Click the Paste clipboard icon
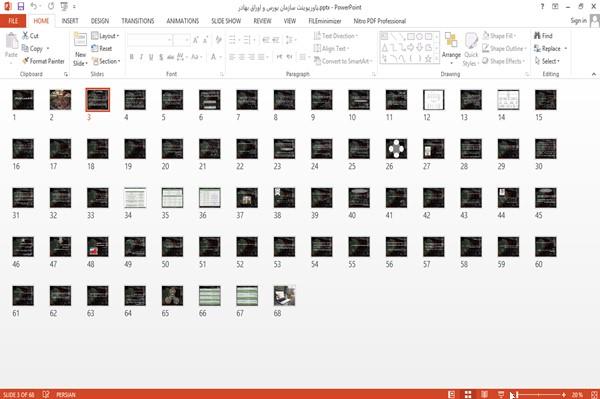This screenshot has width=600, height=399. click(11, 41)
